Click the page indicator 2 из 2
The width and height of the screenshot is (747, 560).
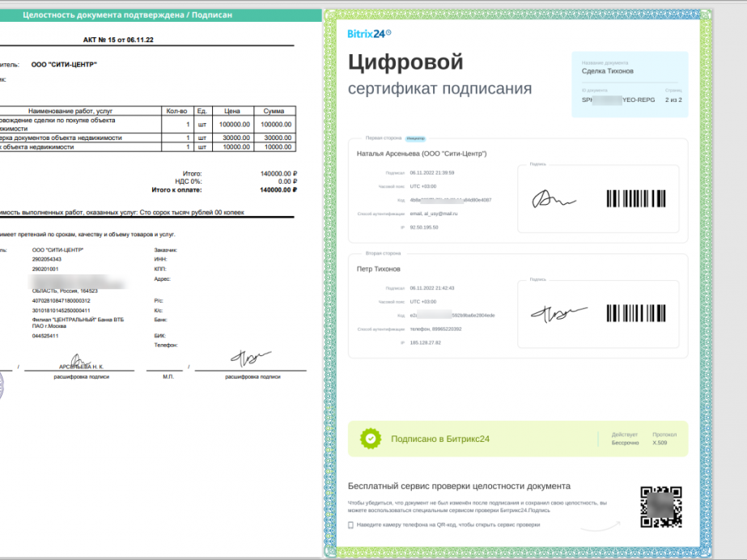673,100
